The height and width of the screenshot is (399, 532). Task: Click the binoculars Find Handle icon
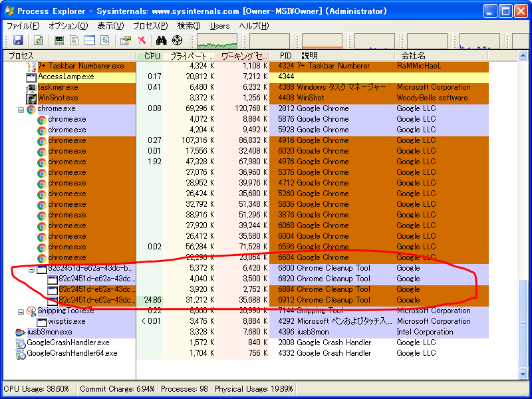(x=161, y=41)
